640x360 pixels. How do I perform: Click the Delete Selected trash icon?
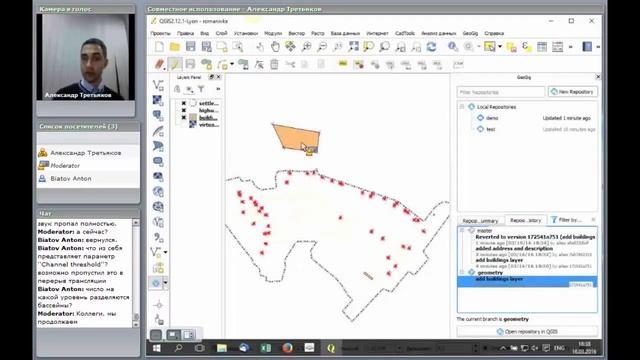[x=274, y=64]
